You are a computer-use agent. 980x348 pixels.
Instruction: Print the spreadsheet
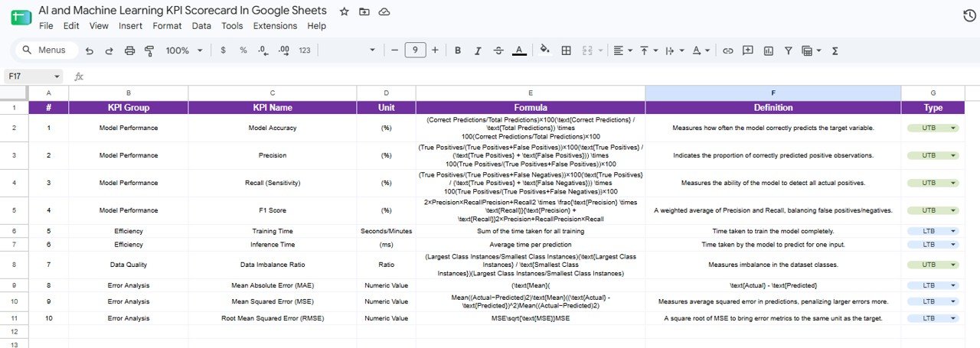(x=129, y=50)
